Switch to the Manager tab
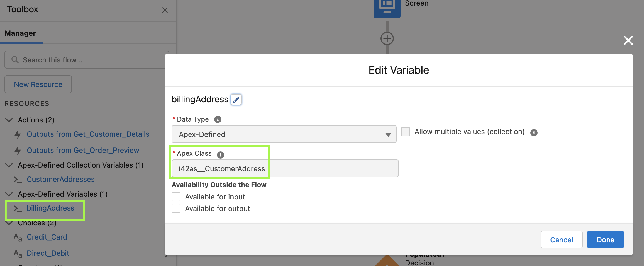 point(20,33)
